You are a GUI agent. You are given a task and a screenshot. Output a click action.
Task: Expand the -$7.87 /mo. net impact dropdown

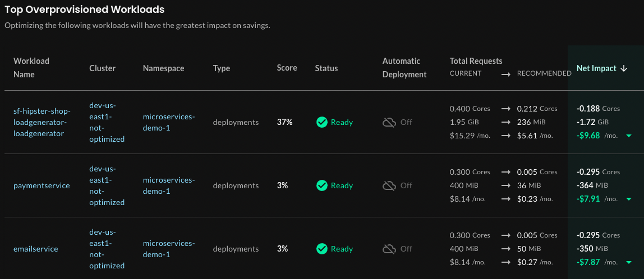(x=628, y=262)
